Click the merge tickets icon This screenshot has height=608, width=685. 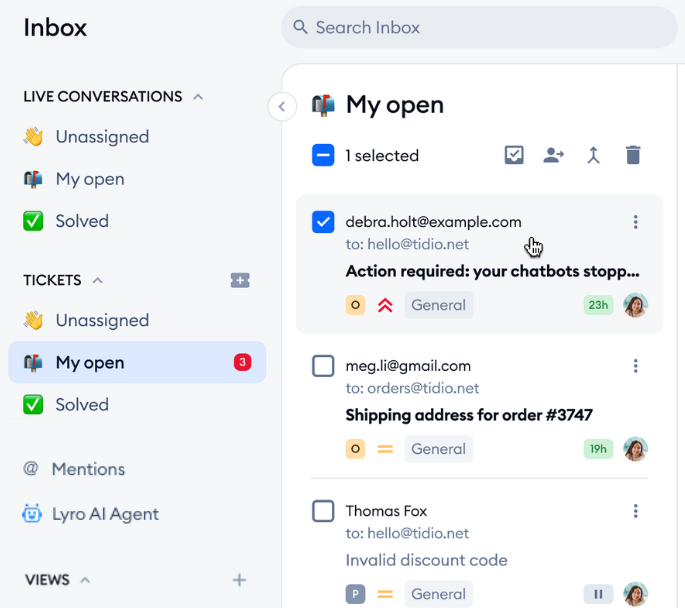coord(593,155)
